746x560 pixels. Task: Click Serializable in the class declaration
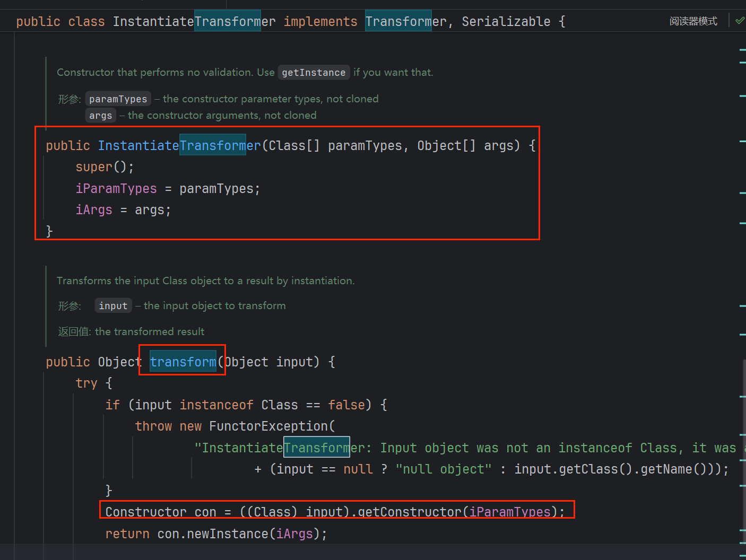tap(506, 22)
